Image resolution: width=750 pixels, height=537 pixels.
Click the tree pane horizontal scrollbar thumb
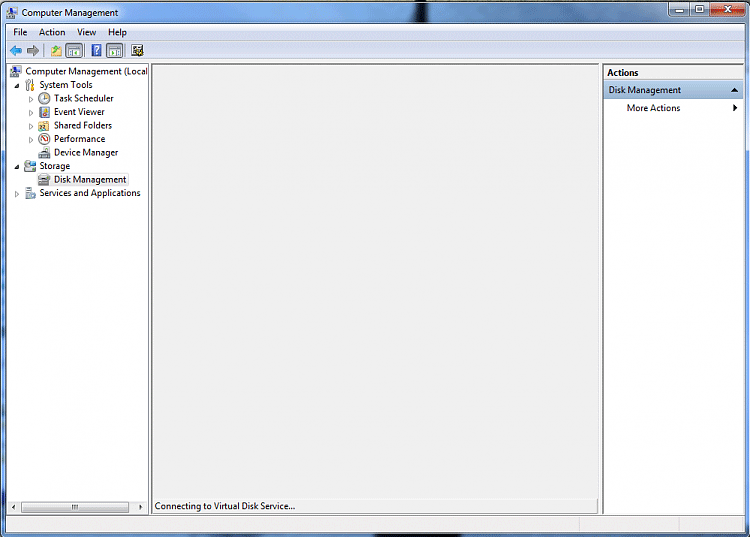click(75, 507)
